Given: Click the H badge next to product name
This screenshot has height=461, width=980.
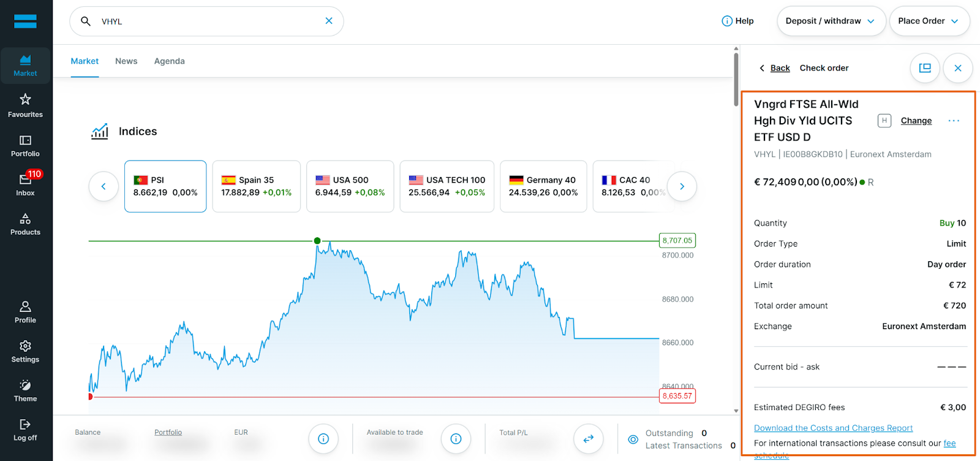Looking at the screenshot, I should coord(884,121).
